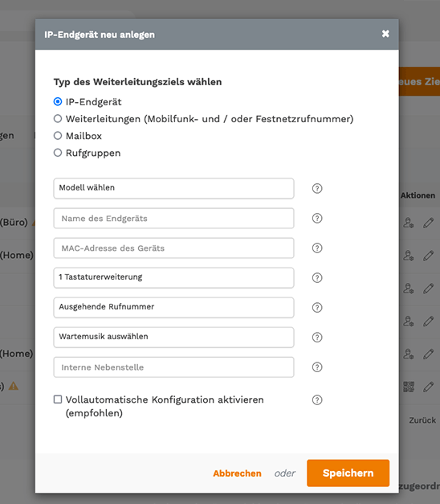Image resolution: width=440 pixels, height=504 pixels.
Task: Select Weiterleitungen radio option
Action: coord(58,119)
